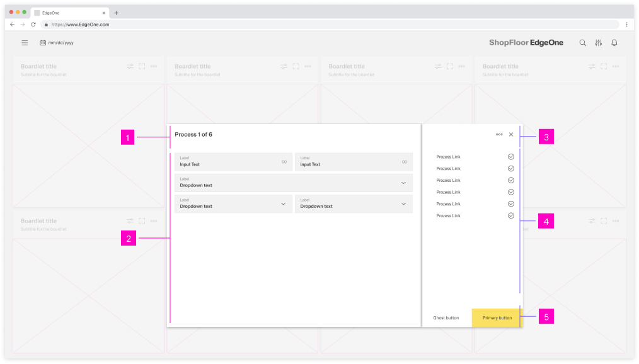Check the circle beside the third Prozess Link
Image resolution: width=639 pixels, height=364 pixels.
pos(511,180)
